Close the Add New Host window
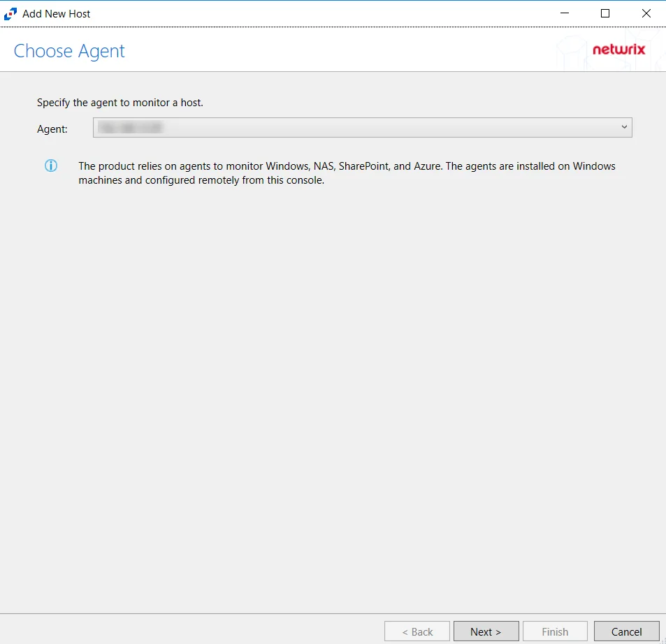The height and width of the screenshot is (644, 666). click(x=646, y=13)
